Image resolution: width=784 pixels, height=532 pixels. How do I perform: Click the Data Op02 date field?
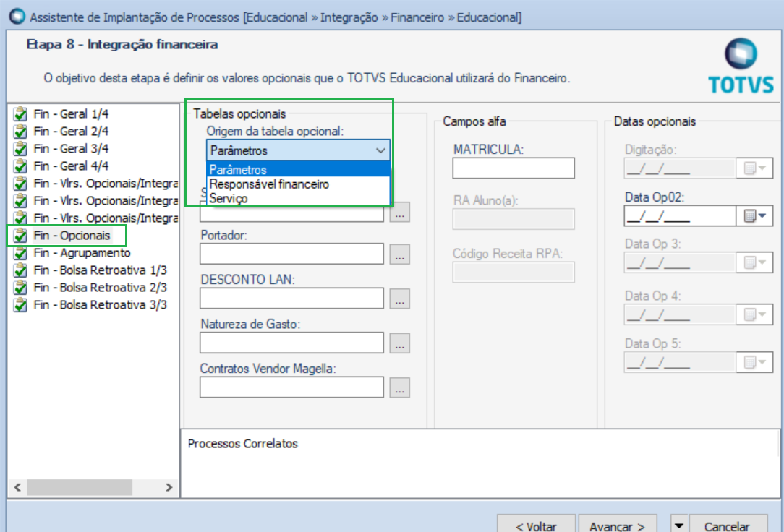(x=680, y=216)
